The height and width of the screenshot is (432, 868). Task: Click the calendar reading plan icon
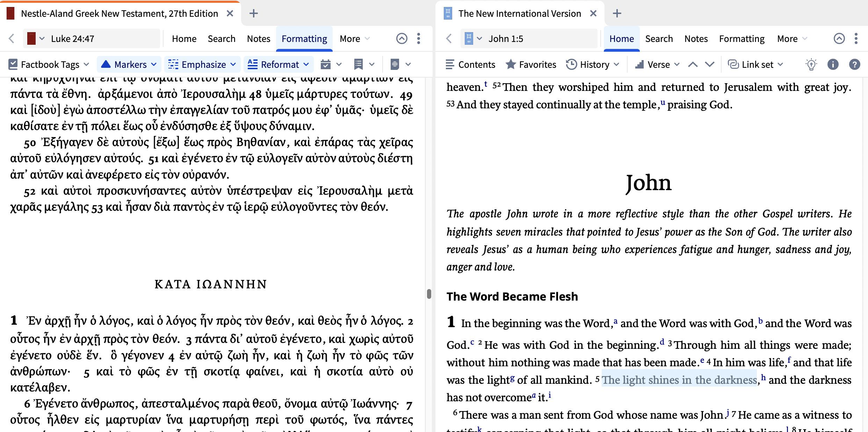pyautogui.click(x=326, y=64)
